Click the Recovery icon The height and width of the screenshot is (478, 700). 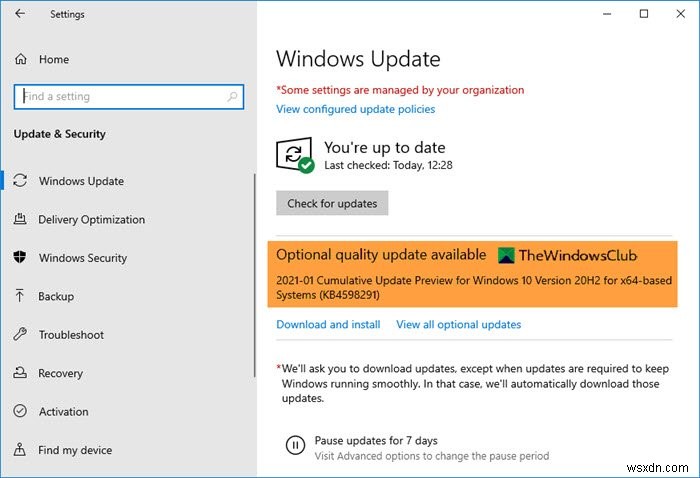[20, 372]
